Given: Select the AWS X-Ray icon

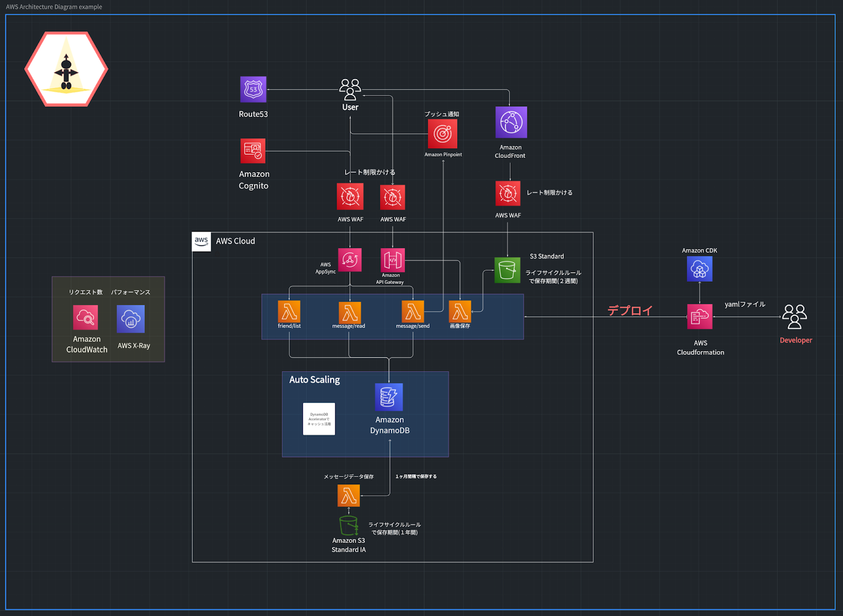Looking at the screenshot, I should click(x=131, y=319).
